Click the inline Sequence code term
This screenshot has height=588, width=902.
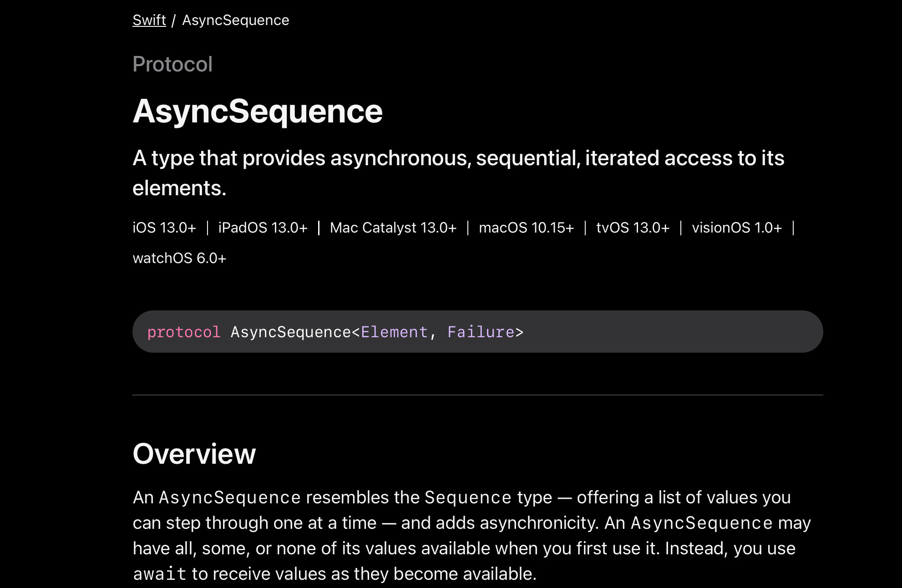(468, 497)
